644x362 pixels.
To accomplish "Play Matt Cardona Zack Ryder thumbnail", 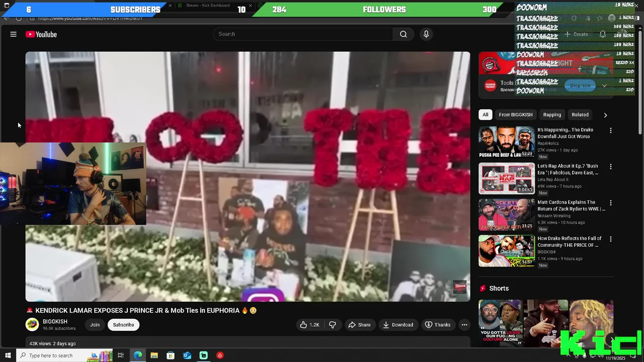I will [x=506, y=215].
